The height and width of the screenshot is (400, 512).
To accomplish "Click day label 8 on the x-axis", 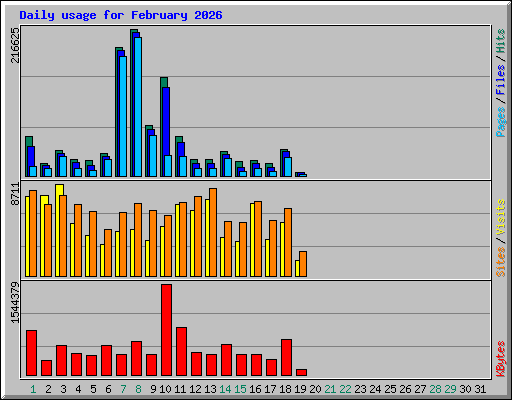I will click(x=138, y=389).
